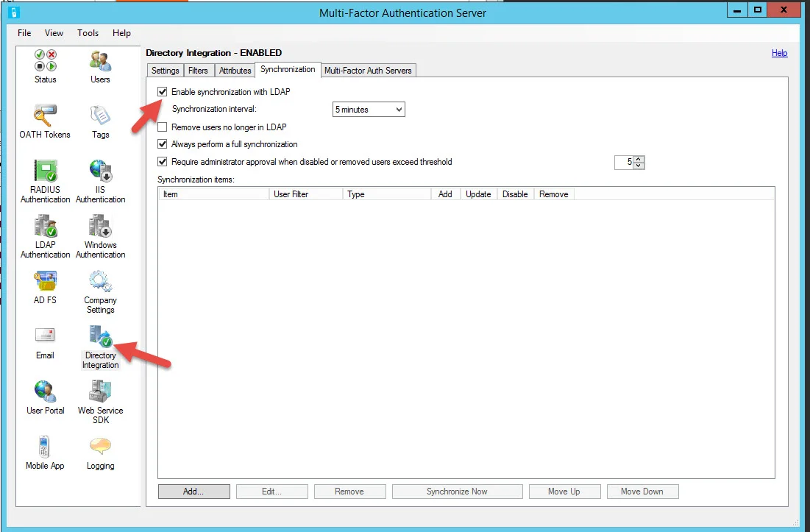
Task: Increase the threshold value with up arrow
Action: (x=639, y=159)
